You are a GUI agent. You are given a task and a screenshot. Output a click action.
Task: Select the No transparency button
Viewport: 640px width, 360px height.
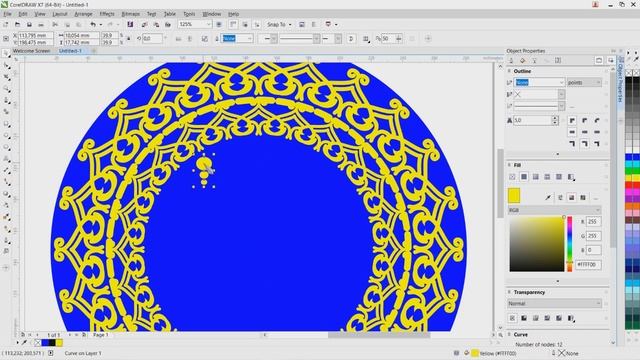512,318
